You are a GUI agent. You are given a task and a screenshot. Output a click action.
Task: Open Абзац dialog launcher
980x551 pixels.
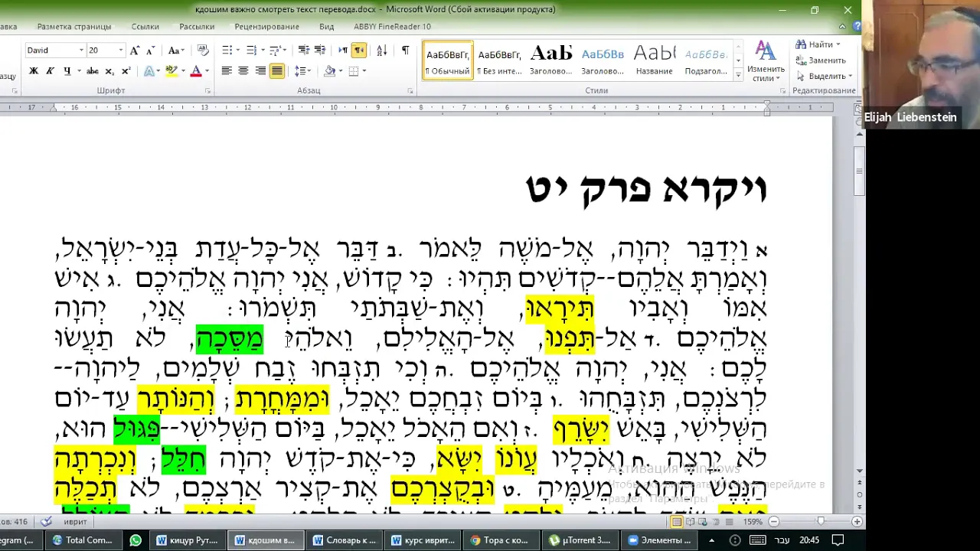point(410,91)
